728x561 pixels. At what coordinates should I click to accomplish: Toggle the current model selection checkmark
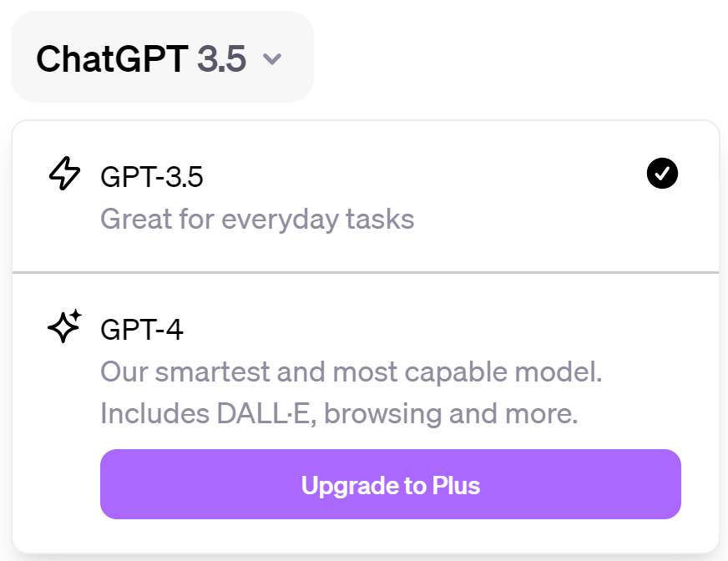[x=662, y=173]
